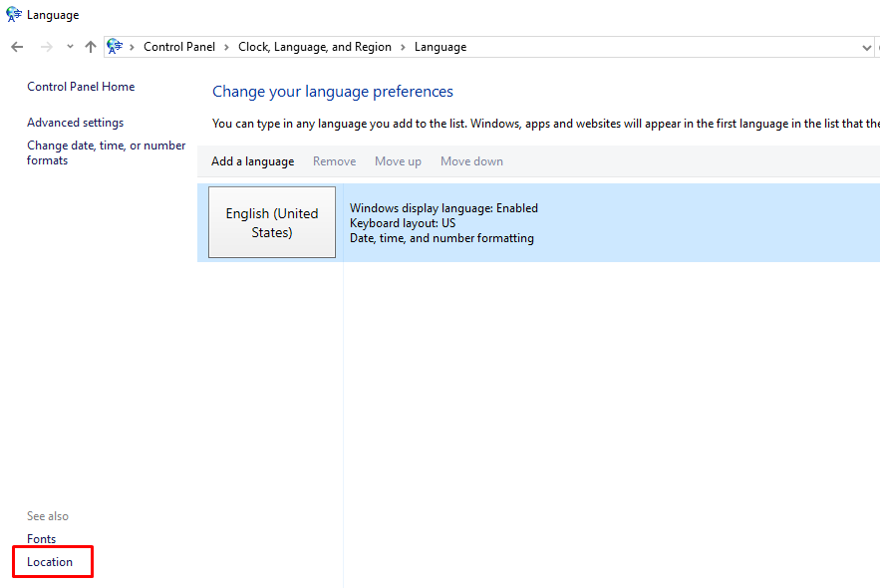The image size is (880, 588).
Task: Click the Up one level arrow
Action: click(x=91, y=47)
